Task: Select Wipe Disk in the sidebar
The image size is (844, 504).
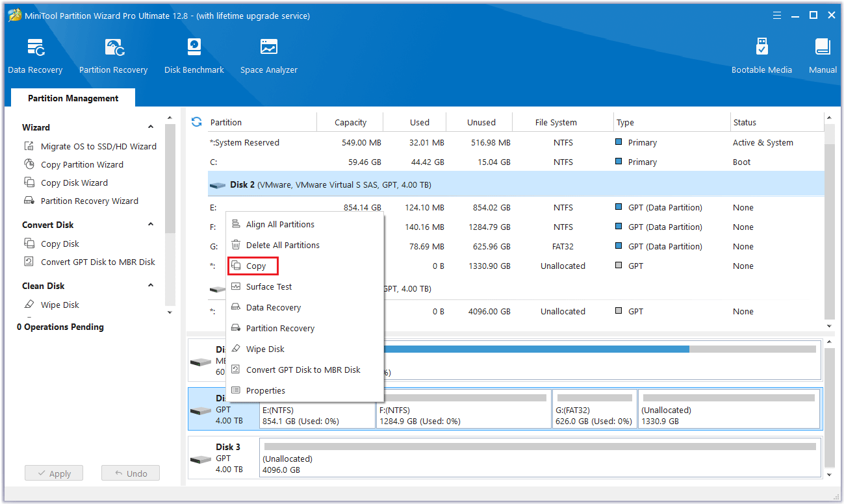Action: tap(51, 305)
